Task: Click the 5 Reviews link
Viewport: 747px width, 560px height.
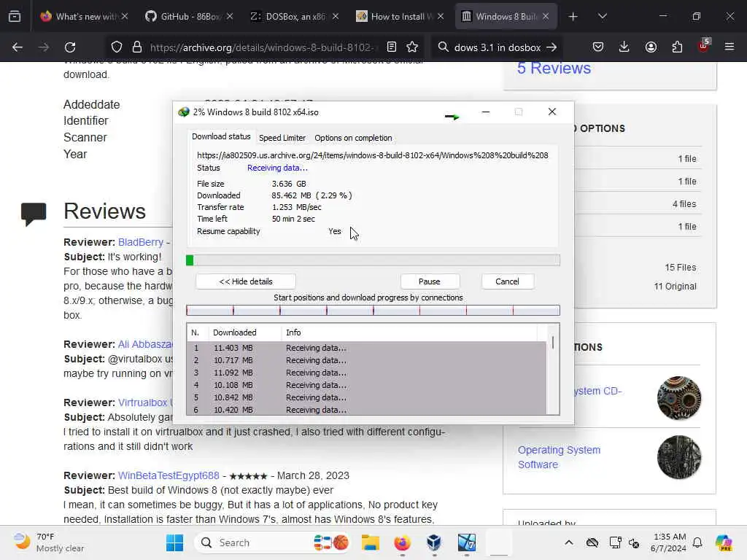Action: (x=554, y=68)
